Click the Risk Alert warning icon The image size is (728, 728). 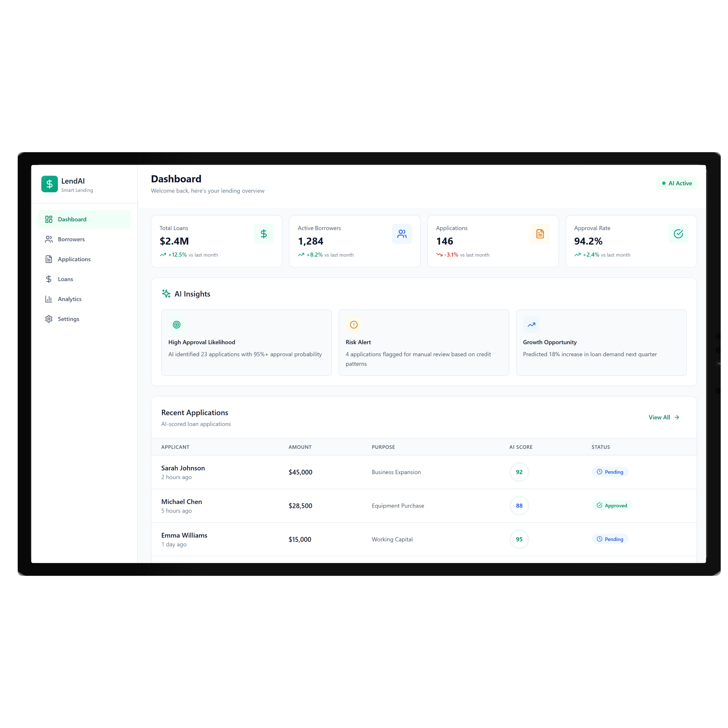(354, 325)
